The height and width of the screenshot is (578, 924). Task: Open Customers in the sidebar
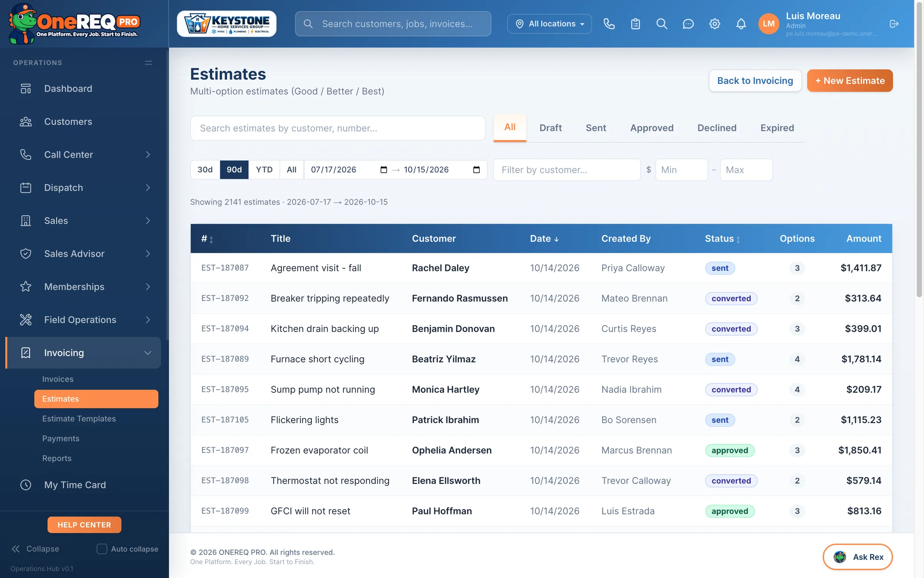point(83,122)
